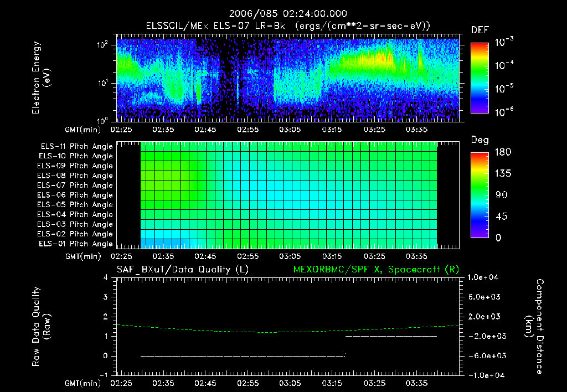Click GMT(min) label under data quality plot
This screenshot has height=392, width=567.
(83, 383)
